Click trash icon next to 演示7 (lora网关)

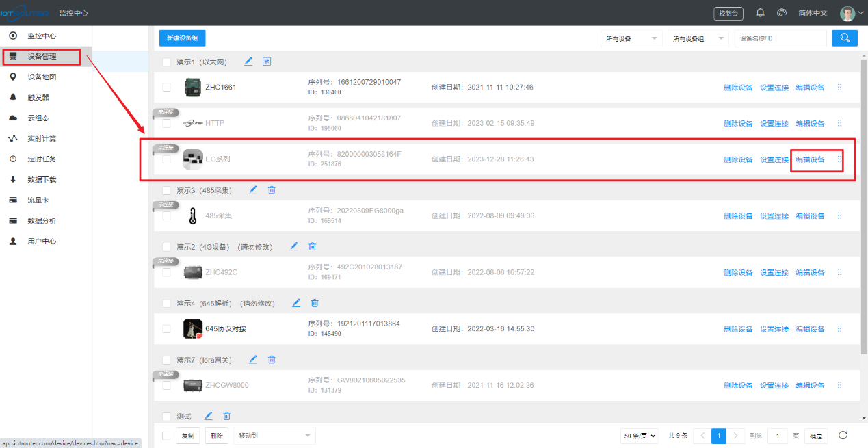click(x=272, y=359)
